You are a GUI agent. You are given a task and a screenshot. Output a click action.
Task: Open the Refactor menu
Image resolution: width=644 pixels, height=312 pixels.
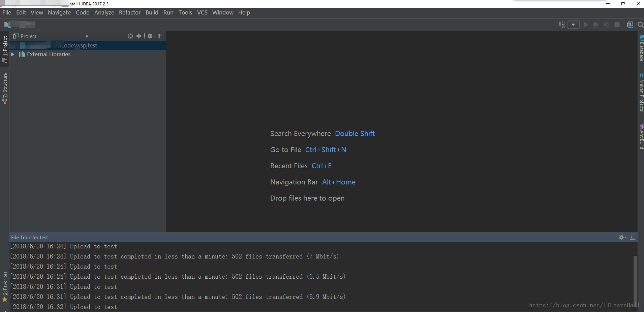click(129, 12)
